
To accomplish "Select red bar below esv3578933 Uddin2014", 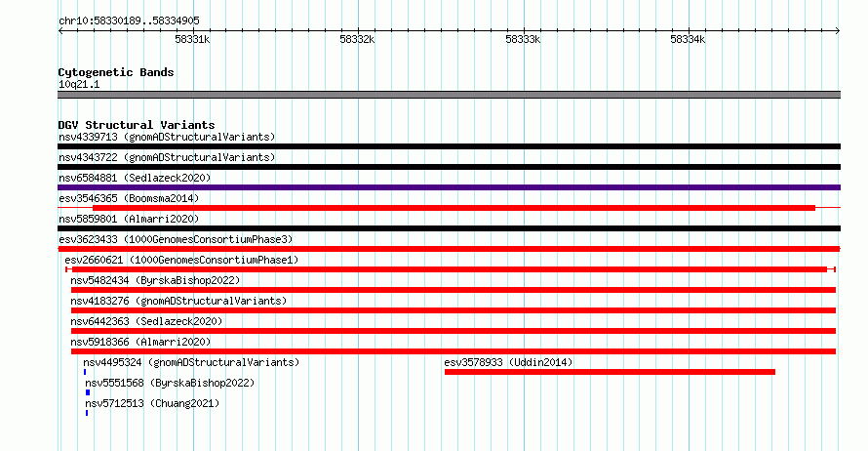I will click(x=610, y=372).
